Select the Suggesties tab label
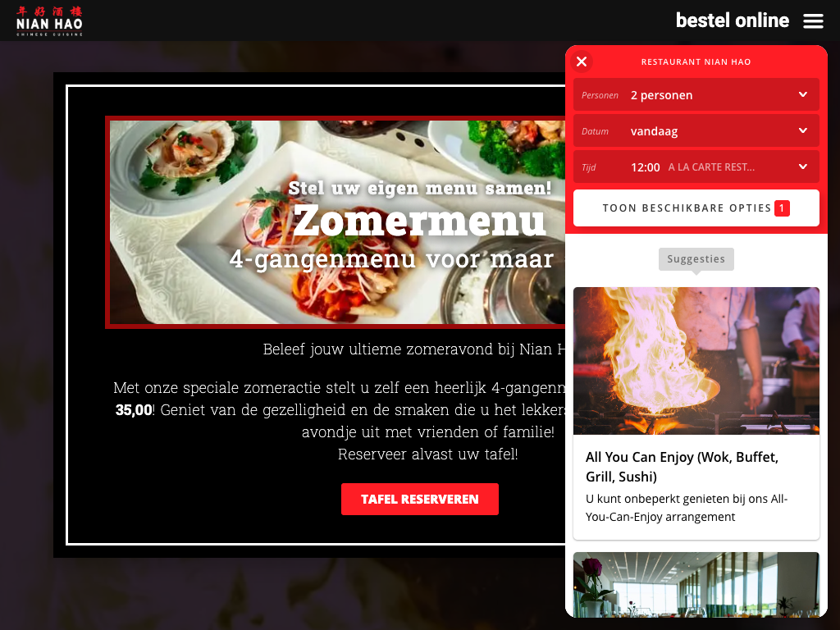 (x=696, y=258)
